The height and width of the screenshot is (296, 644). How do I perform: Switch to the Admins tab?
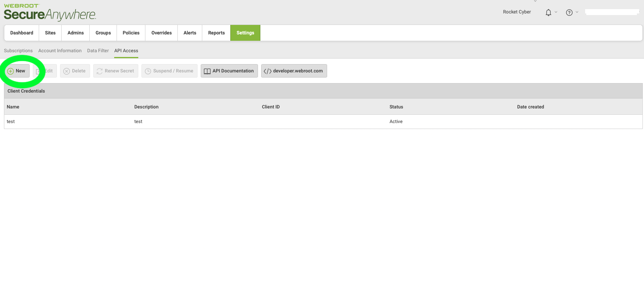[75, 33]
